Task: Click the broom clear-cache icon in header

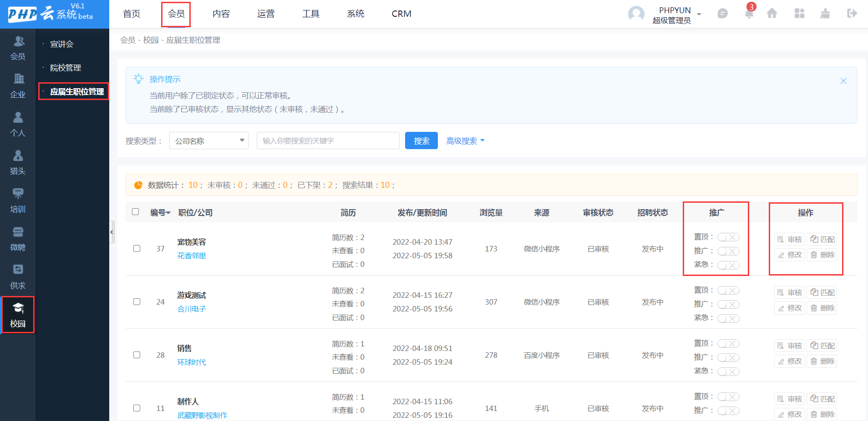Action: [x=825, y=14]
